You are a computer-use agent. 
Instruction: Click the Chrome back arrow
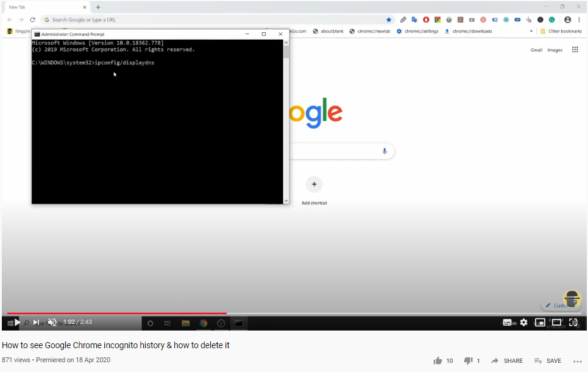pos(10,20)
